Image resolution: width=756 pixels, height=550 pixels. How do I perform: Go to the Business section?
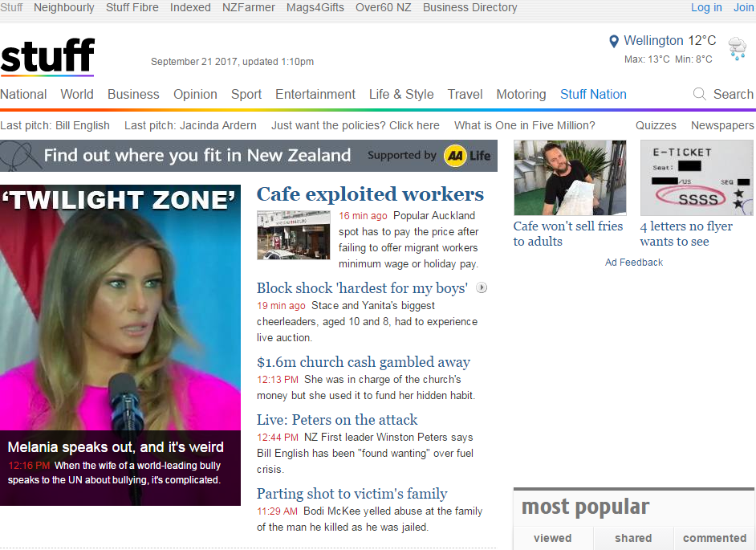point(133,94)
